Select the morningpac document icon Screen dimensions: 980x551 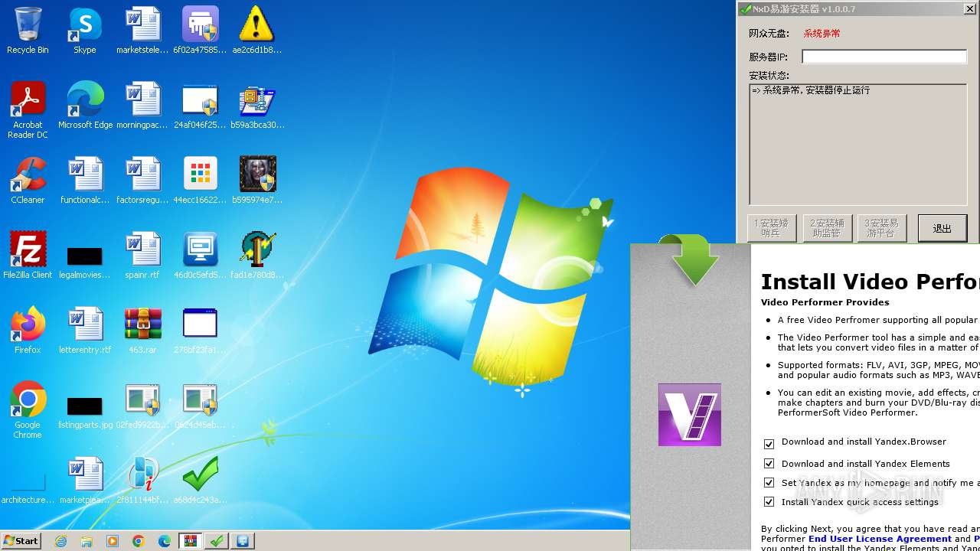142,106
